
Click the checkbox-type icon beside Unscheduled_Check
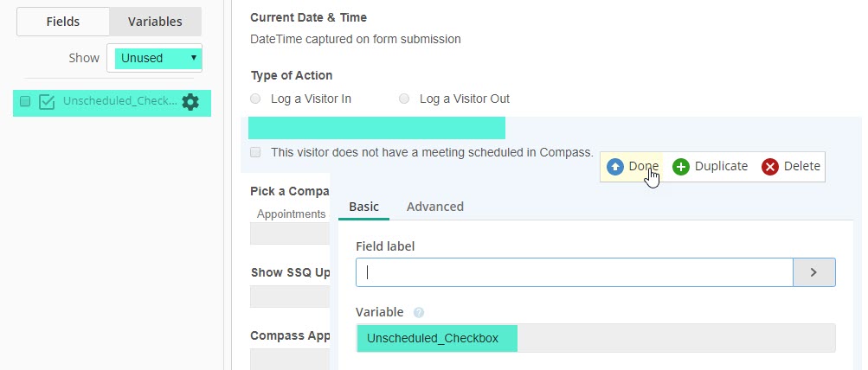tap(48, 102)
